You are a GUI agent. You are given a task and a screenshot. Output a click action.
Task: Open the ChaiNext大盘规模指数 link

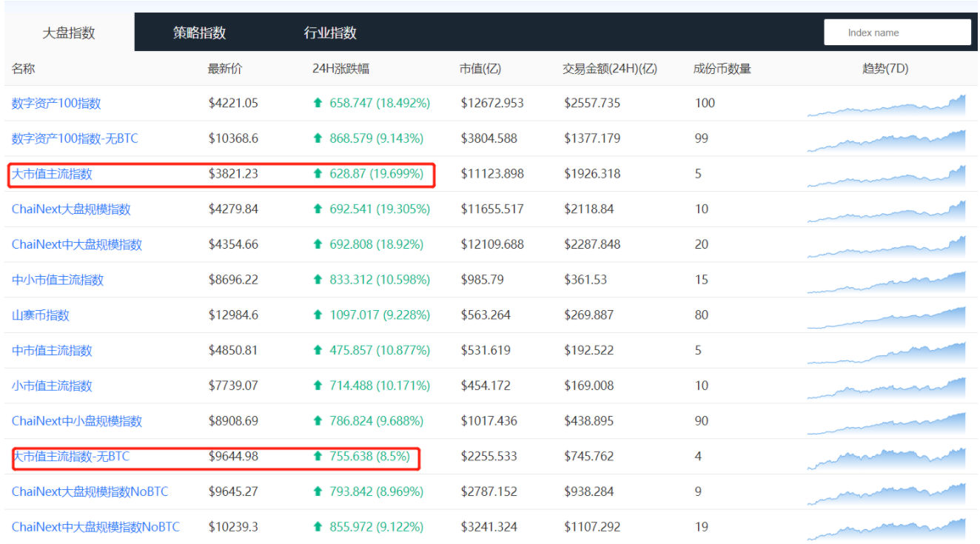point(71,209)
